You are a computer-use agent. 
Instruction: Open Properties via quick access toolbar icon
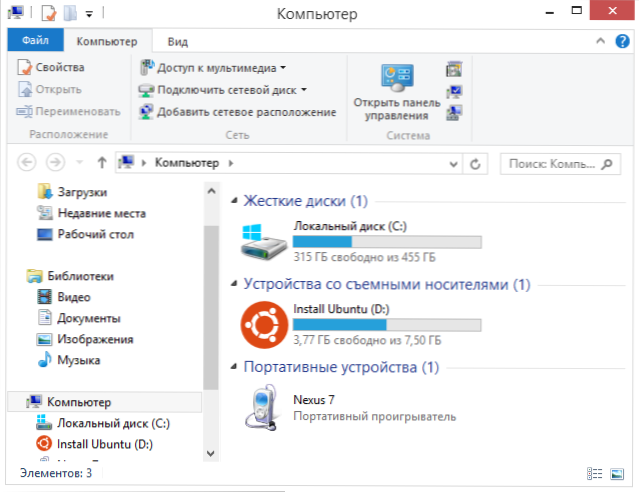point(49,13)
